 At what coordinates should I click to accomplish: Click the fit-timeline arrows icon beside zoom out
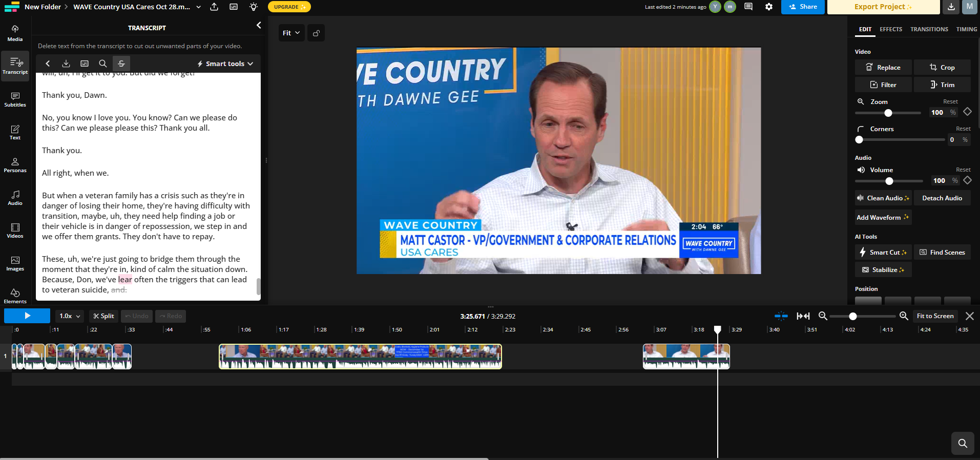[x=803, y=316]
